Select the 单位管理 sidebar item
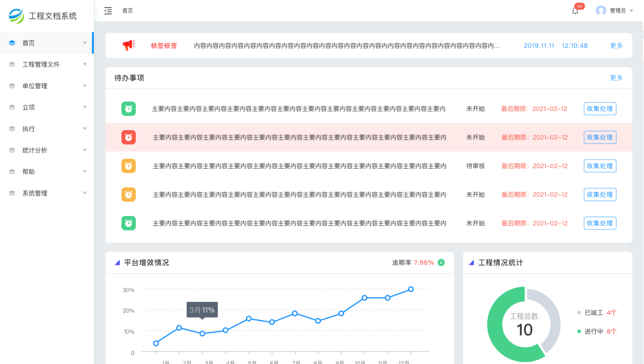This screenshot has width=644, height=364. point(35,86)
